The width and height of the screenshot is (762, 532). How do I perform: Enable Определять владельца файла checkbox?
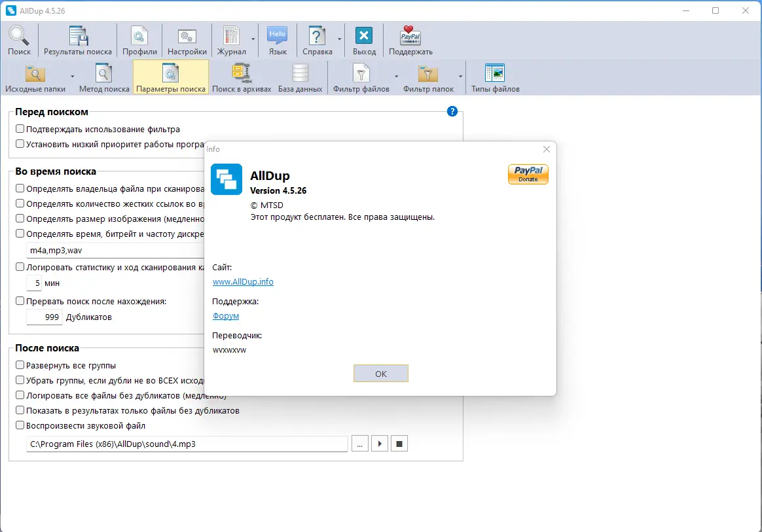coord(20,188)
